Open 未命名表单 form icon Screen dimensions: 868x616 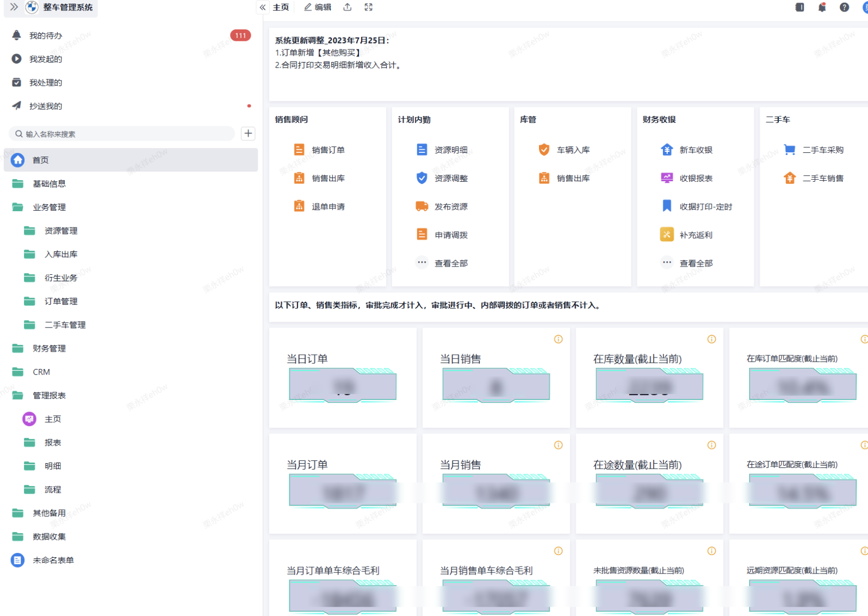18,560
